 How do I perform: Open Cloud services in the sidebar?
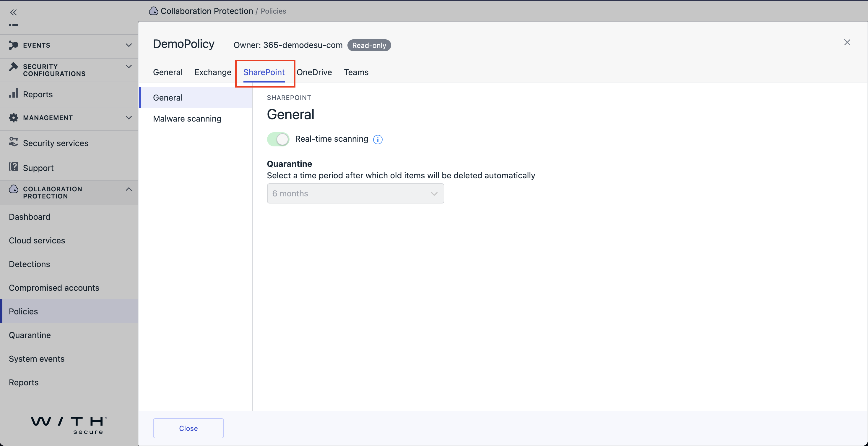pyautogui.click(x=69, y=240)
